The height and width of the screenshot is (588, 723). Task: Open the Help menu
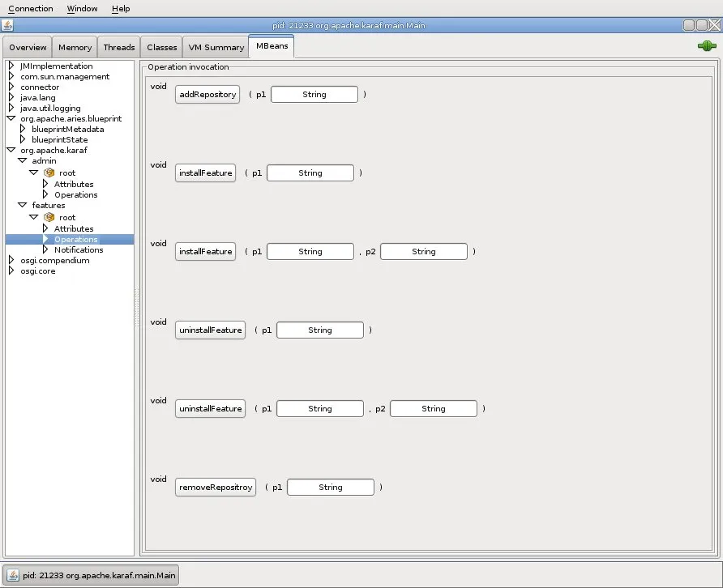(121, 9)
